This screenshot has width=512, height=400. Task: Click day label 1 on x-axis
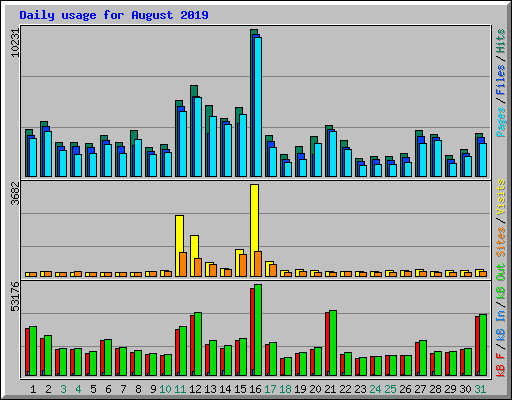pos(33,389)
